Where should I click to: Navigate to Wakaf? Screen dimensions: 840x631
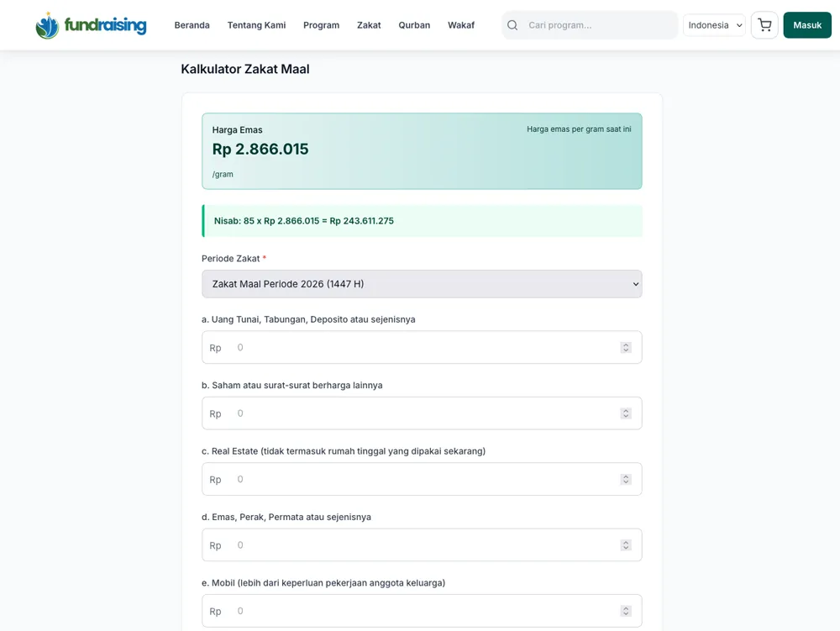pyautogui.click(x=461, y=25)
